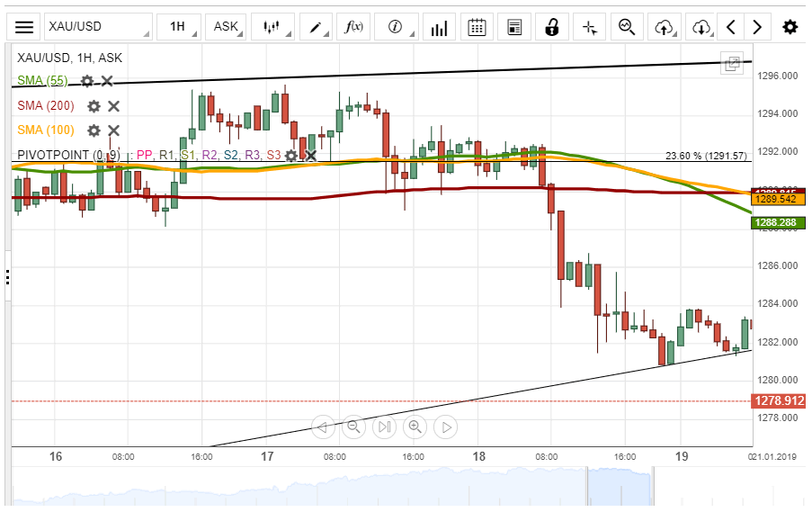Click the 1289.542 orange SMA price tag

click(779, 200)
